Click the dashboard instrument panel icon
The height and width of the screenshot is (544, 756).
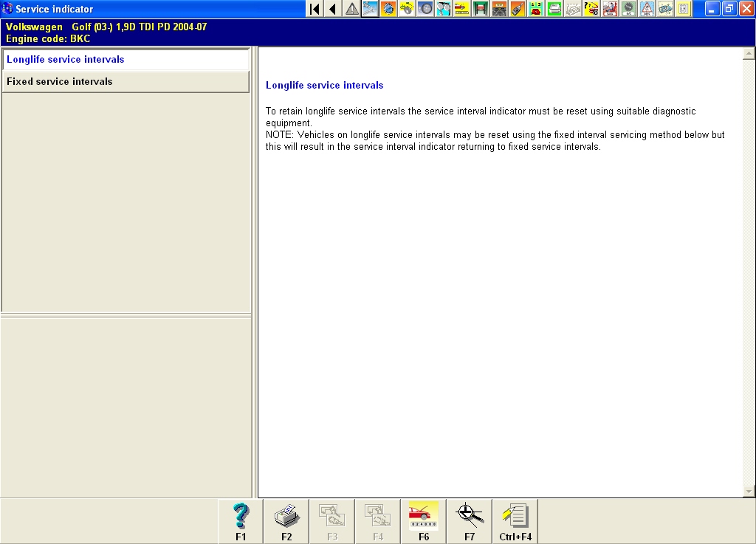coord(499,9)
